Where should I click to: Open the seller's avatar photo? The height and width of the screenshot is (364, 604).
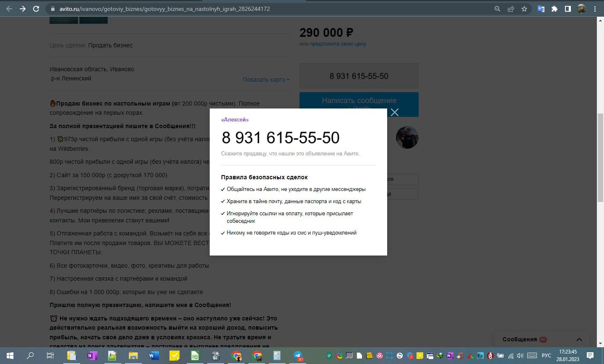point(407,137)
